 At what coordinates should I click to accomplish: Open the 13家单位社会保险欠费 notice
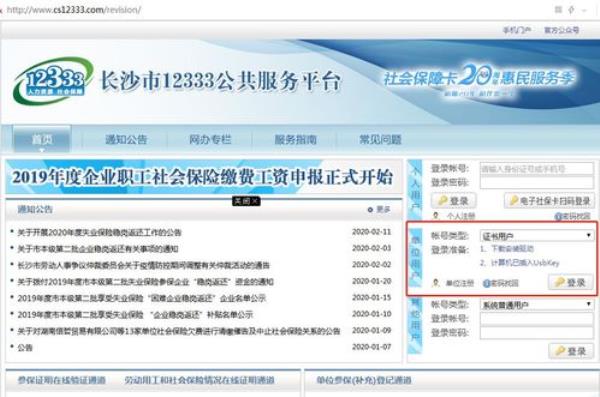pyautogui.click(x=179, y=331)
